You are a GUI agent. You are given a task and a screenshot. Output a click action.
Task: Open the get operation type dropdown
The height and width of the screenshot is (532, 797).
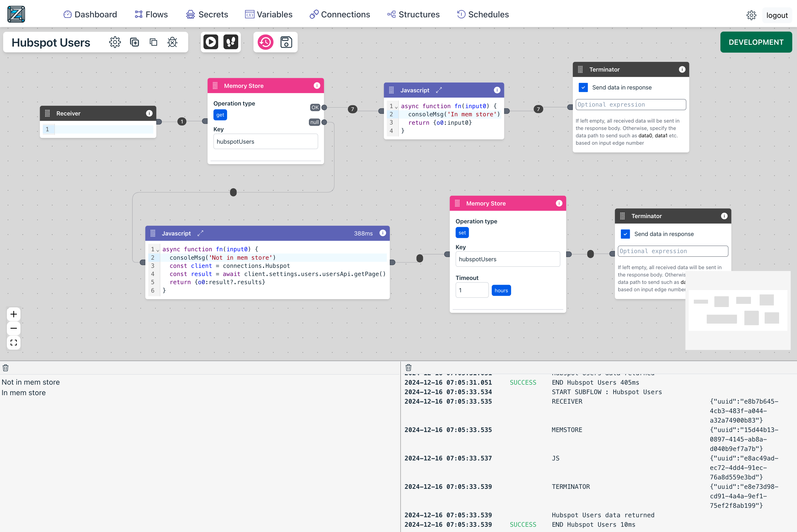[x=220, y=115]
